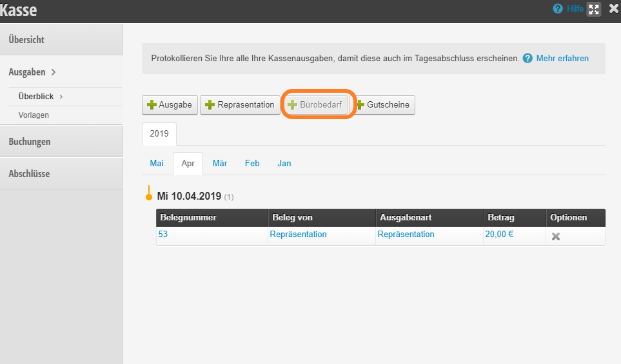Add a Bürobedarf expense
The height and width of the screenshot is (364, 621).
315,105
